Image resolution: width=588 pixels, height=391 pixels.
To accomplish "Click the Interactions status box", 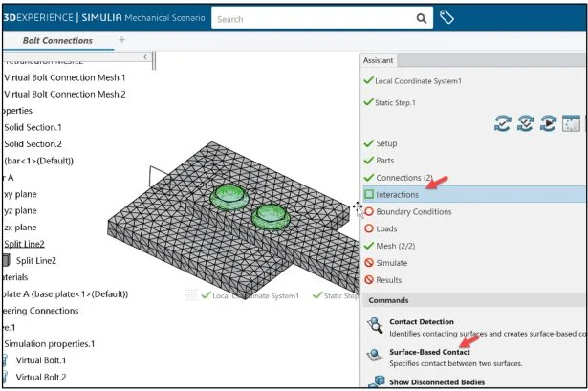I will point(369,194).
